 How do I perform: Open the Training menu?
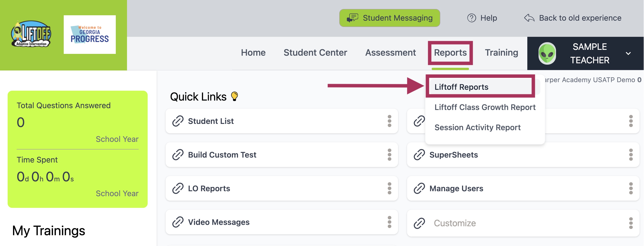501,53
